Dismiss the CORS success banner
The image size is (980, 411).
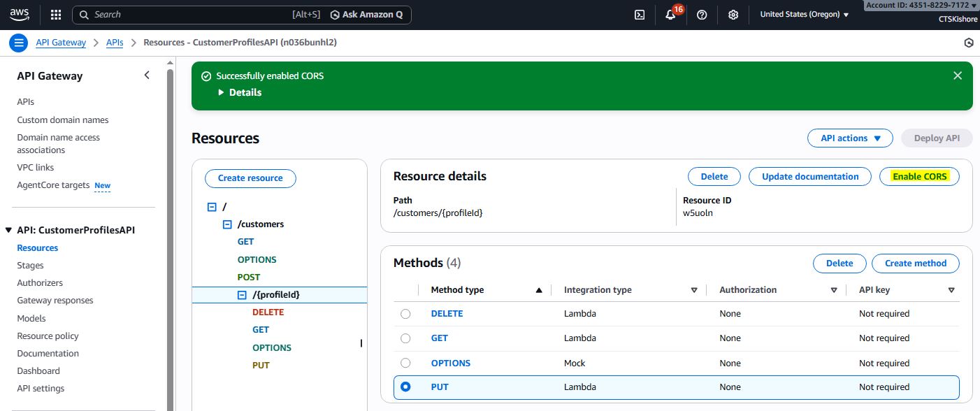pyautogui.click(x=957, y=75)
